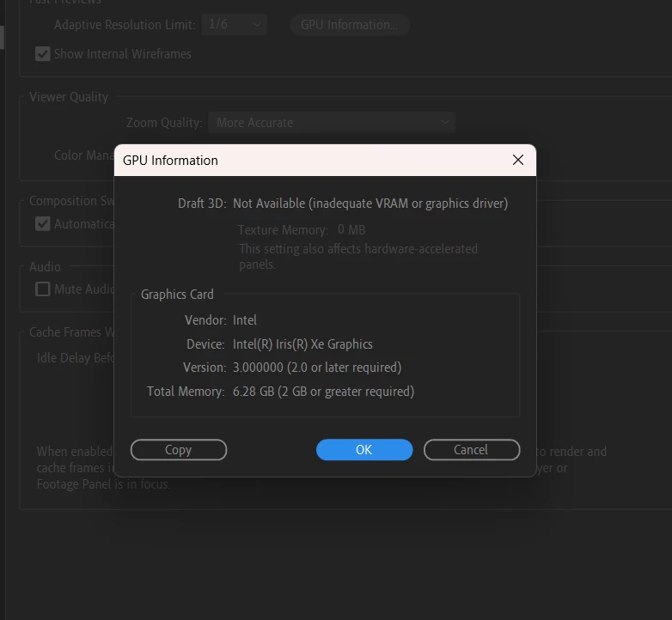This screenshot has height=620, width=672.
Task: Open the Adaptive Resolution Limit dropdown
Action: click(x=235, y=24)
